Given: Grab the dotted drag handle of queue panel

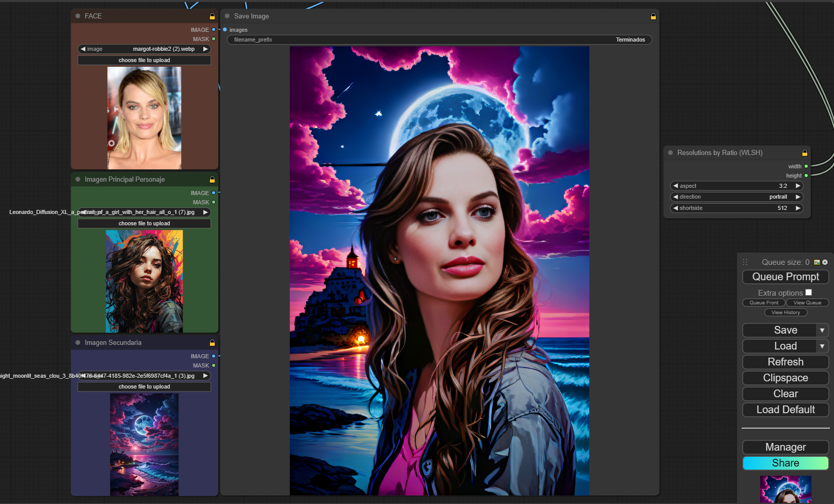Looking at the screenshot, I should (745, 262).
